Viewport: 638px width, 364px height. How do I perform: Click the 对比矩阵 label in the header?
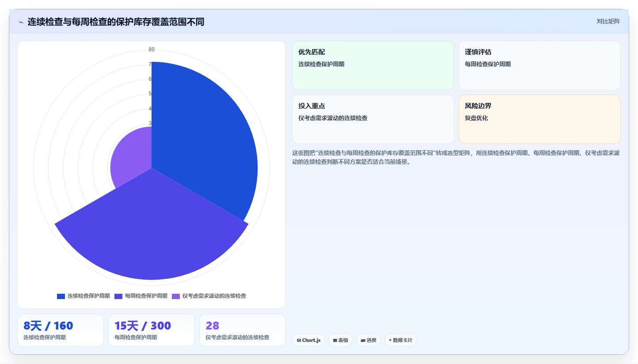coord(608,21)
